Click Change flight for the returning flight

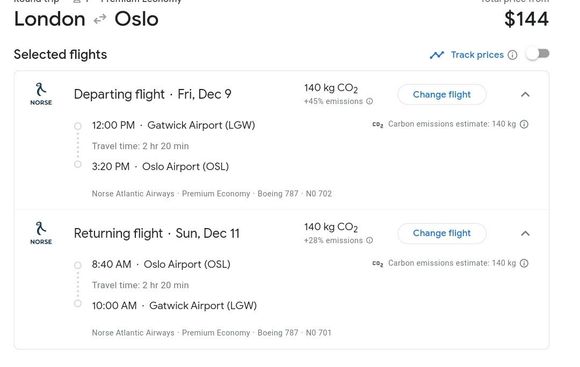tap(442, 233)
